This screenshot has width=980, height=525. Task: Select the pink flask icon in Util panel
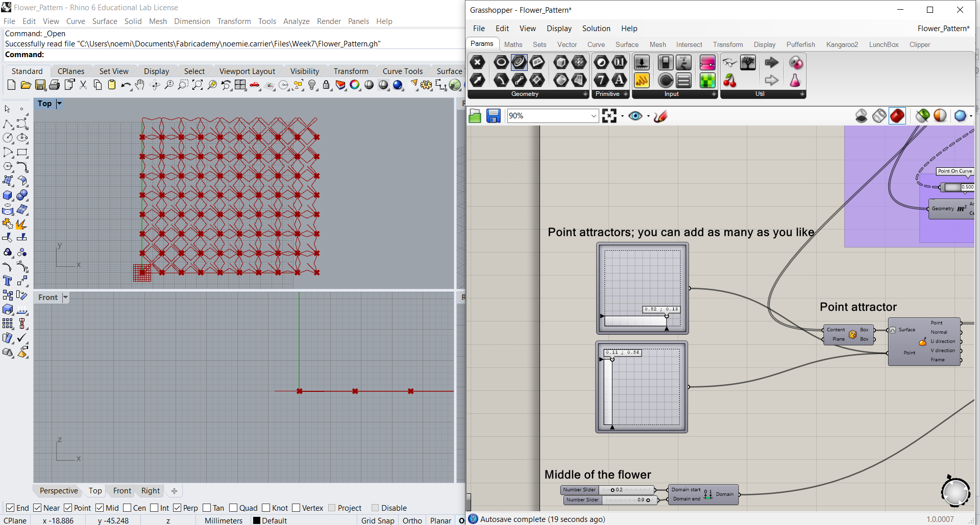795,80
